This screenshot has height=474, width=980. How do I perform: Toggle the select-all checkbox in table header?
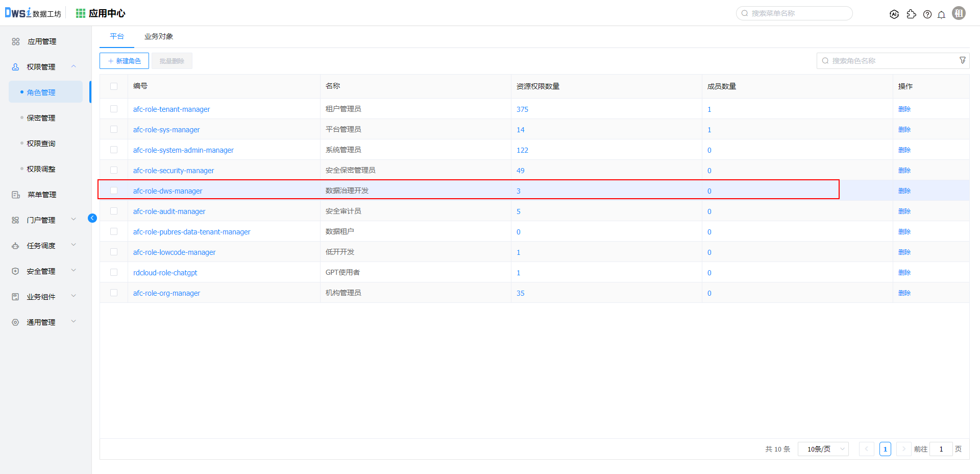[x=114, y=86]
